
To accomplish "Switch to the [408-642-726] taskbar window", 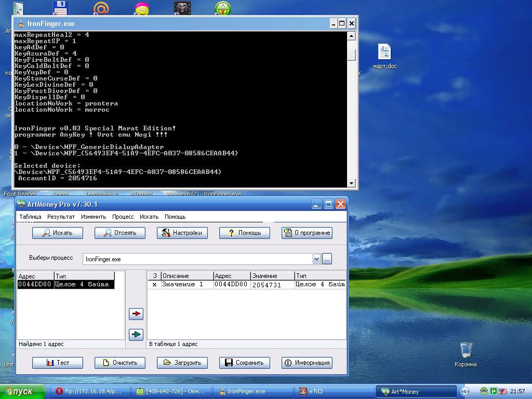I will coord(171,392).
